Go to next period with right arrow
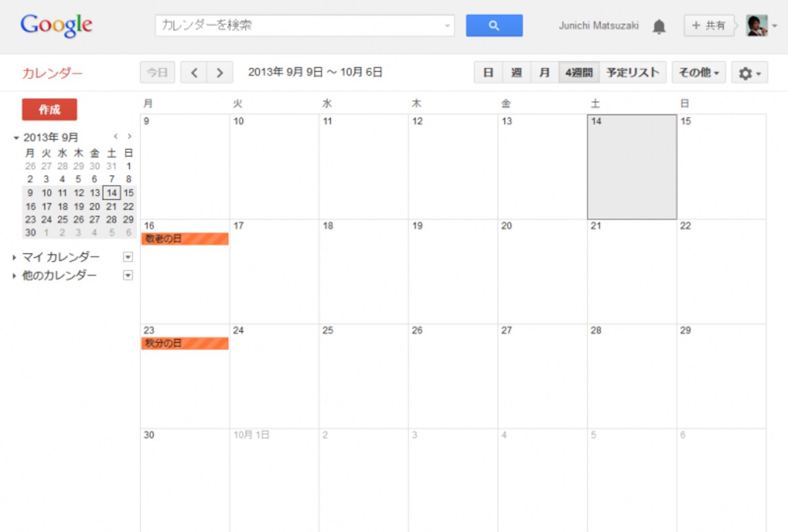The image size is (788, 532). pyautogui.click(x=220, y=73)
